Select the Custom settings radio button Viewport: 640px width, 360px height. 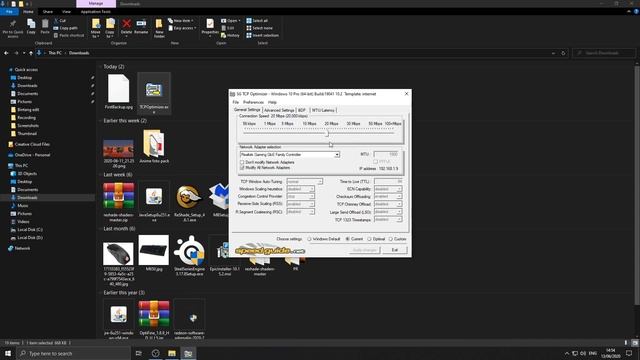click(x=391, y=239)
